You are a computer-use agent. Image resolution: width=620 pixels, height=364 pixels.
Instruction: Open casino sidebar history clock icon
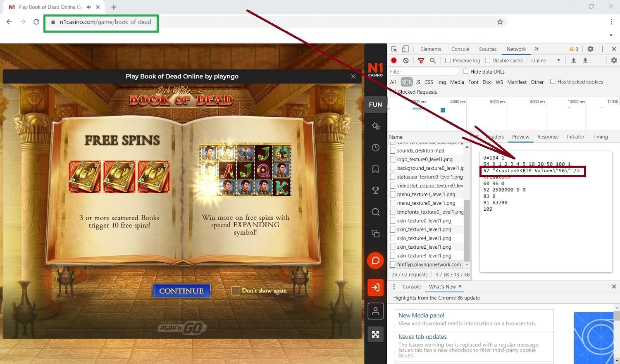pyautogui.click(x=375, y=148)
